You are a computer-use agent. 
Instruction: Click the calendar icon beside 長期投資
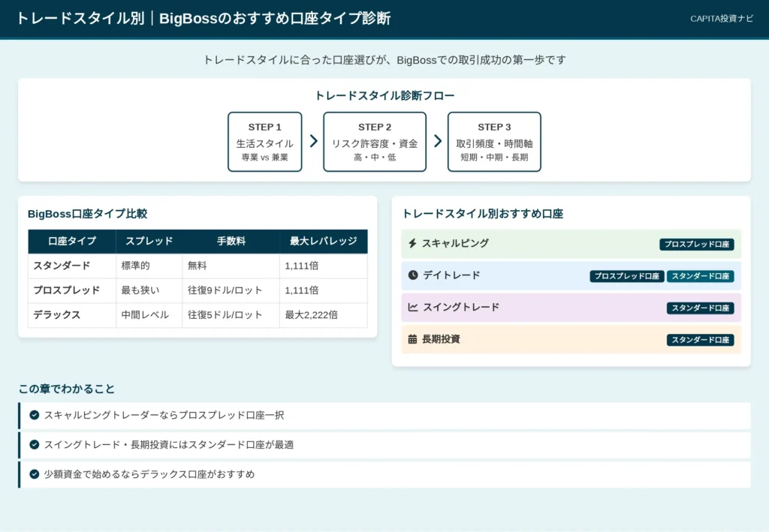(x=412, y=339)
